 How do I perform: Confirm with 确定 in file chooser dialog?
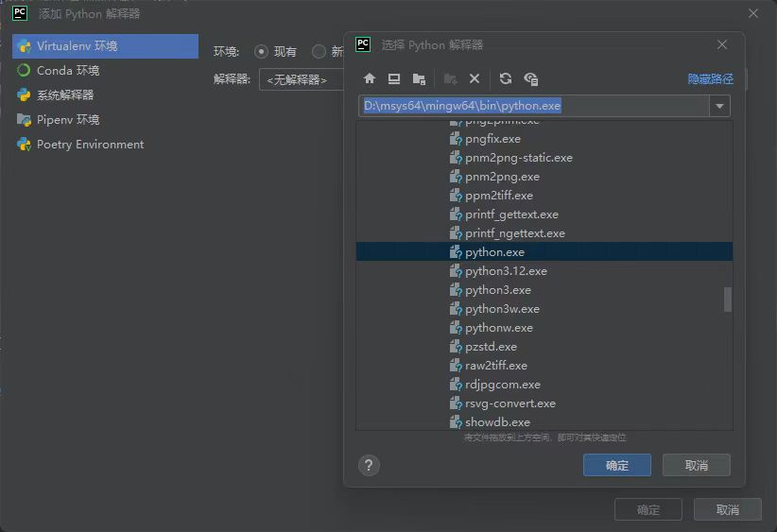(617, 465)
